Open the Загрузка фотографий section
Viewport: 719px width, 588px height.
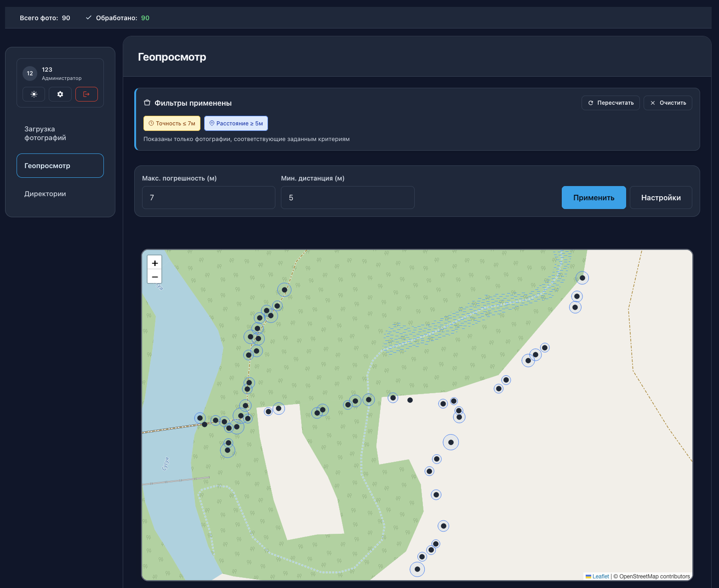[x=45, y=133]
